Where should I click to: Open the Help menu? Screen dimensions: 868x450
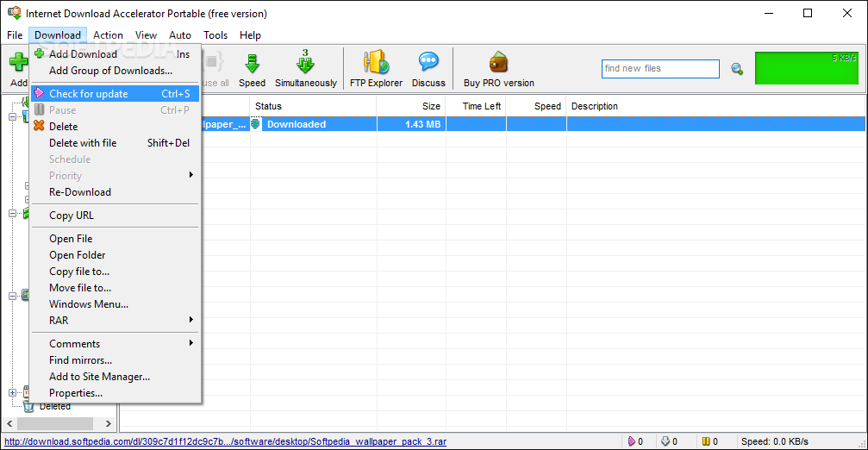(x=250, y=34)
